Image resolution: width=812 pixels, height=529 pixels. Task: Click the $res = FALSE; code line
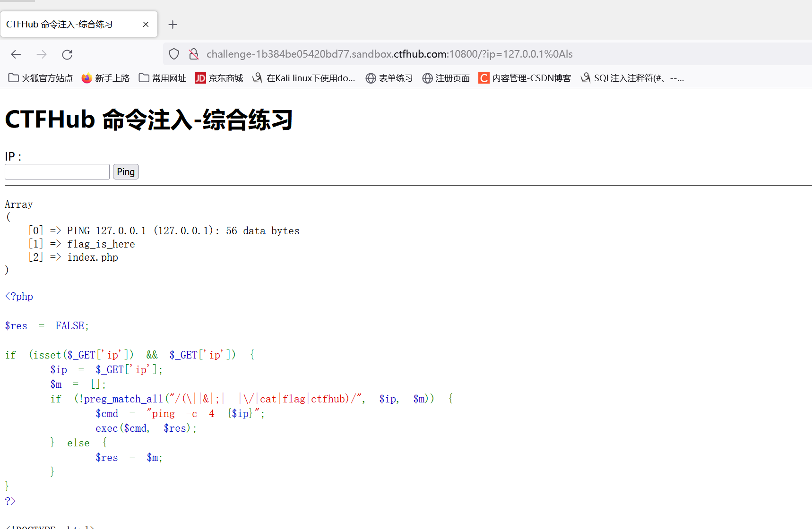[47, 326]
